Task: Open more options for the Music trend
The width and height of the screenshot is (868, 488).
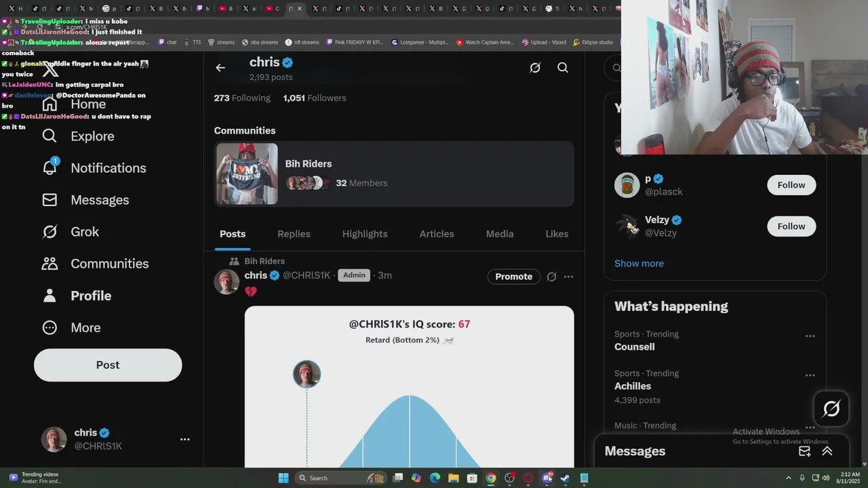Action: click(x=810, y=427)
